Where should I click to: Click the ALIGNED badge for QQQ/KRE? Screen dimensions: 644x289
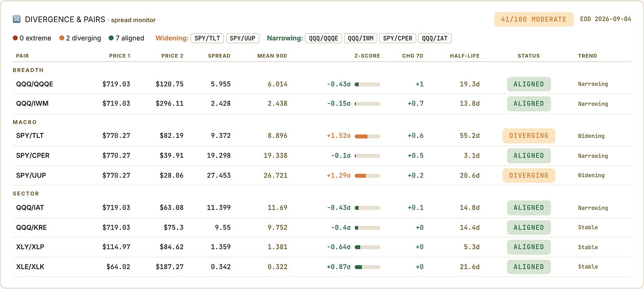(529, 228)
